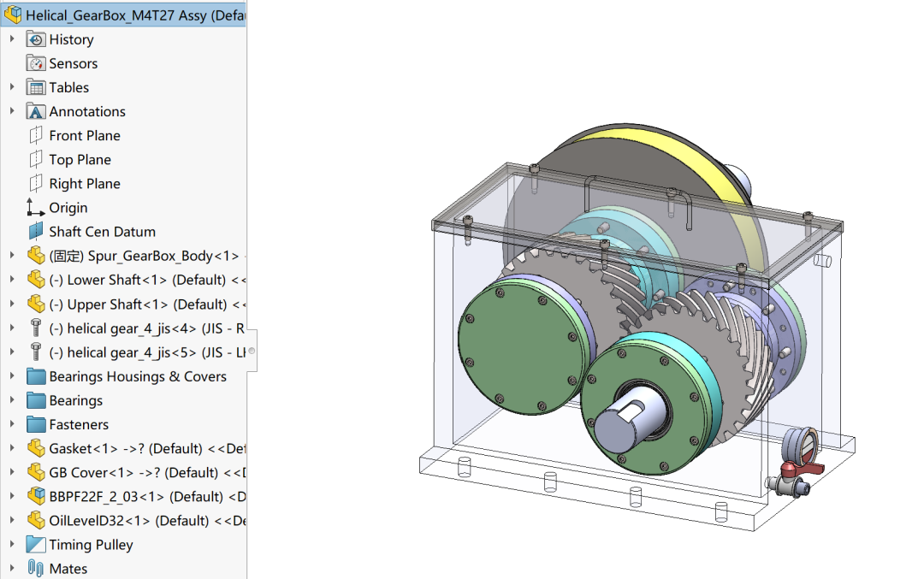Expand the Upper Shaft<1> component
The width and height of the screenshot is (924, 579).
(x=12, y=304)
